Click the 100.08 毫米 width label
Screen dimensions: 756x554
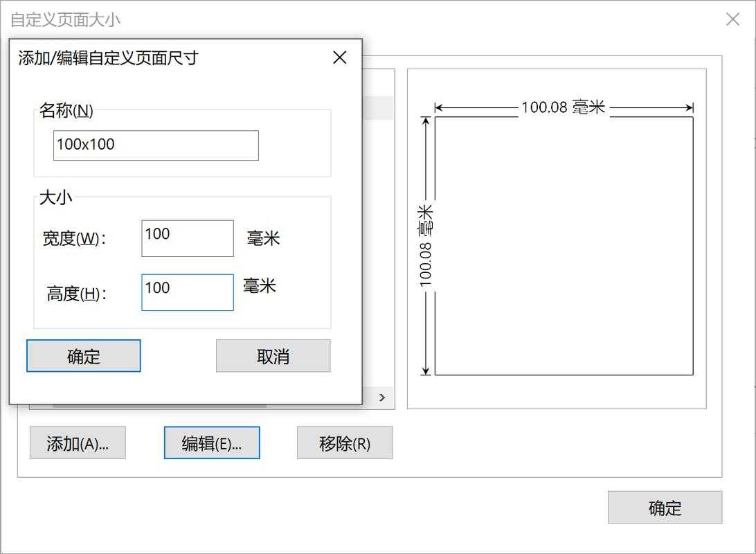pos(562,108)
